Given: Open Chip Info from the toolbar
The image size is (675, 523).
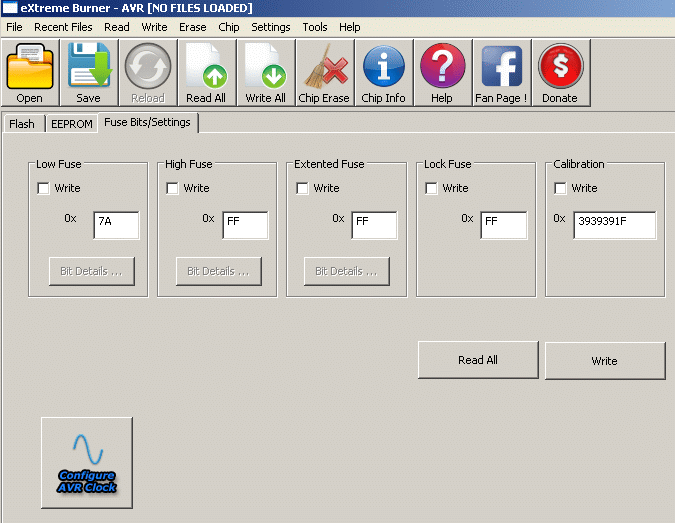Looking at the screenshot, I should pos(384,72).
